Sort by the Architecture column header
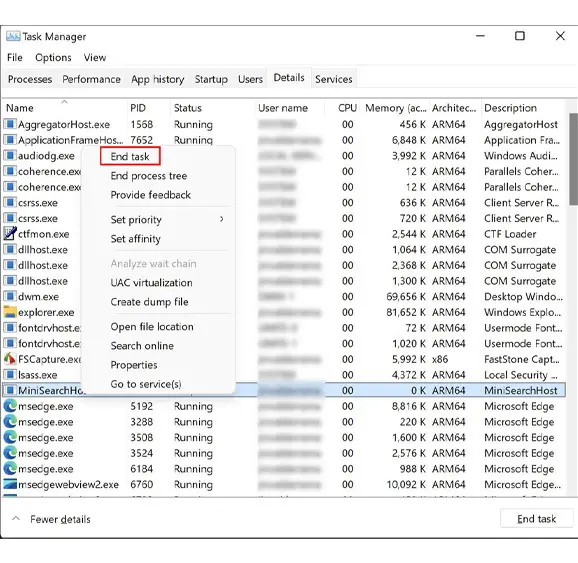The image size is (578, 563). click(x=455, y=108)
